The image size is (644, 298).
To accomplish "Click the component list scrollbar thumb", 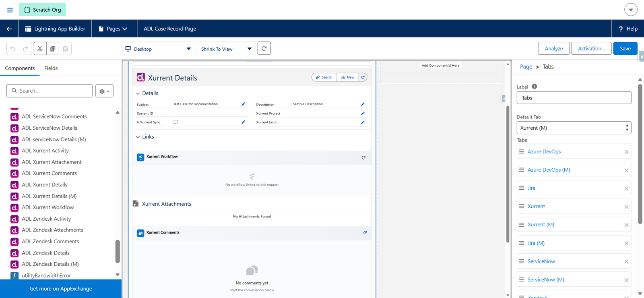I will [x=118, y=251].
